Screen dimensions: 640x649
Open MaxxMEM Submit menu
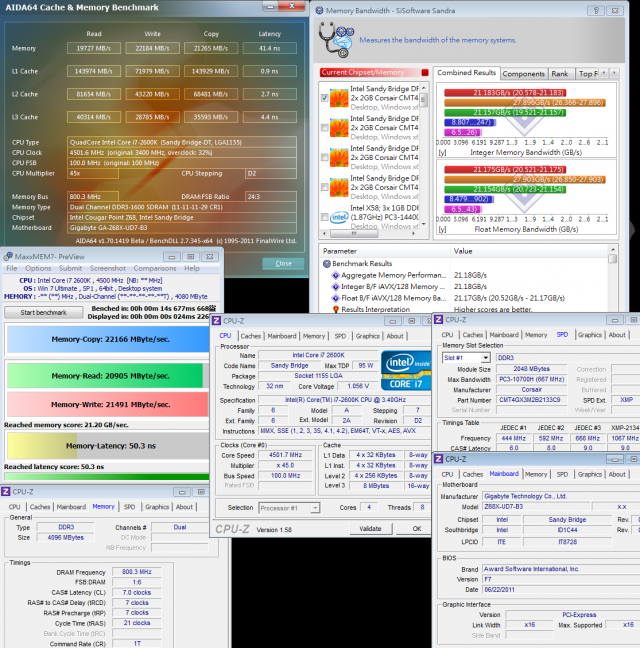[x=70, y=268]
